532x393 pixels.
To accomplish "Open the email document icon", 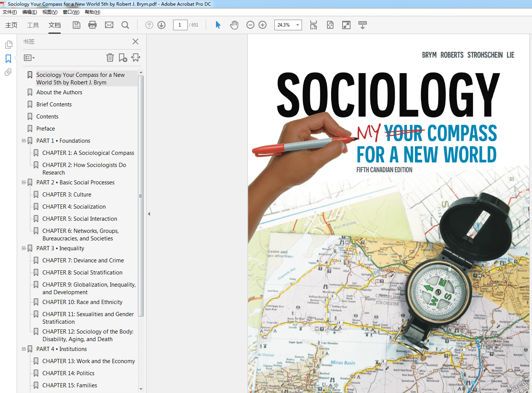I will (109, 25).
